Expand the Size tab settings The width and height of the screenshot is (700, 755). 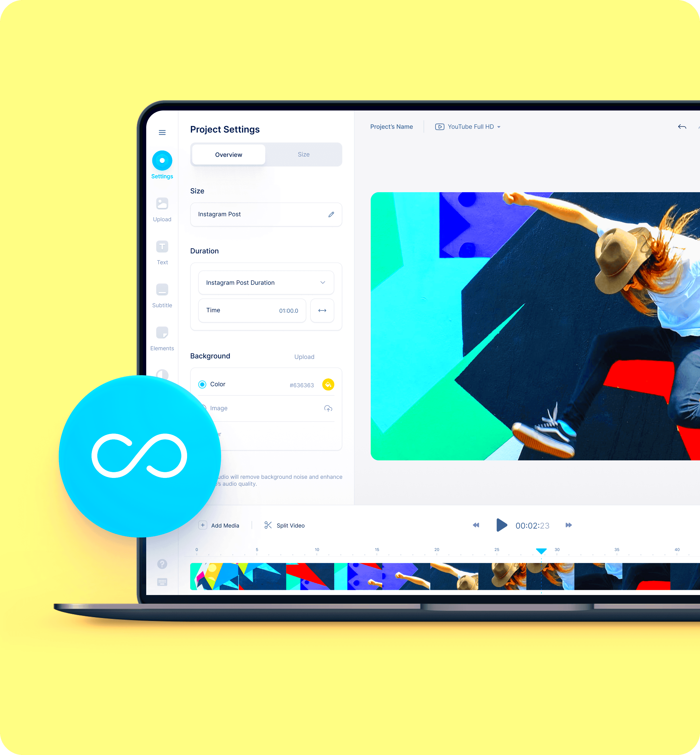[x=304, y=155]
